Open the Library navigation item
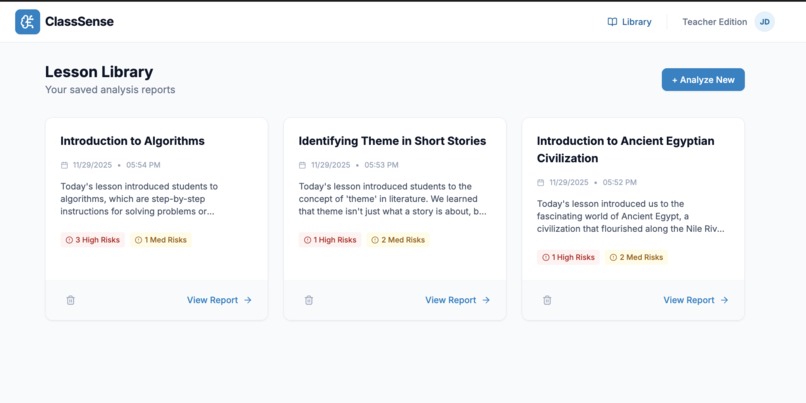 (629, 22)
